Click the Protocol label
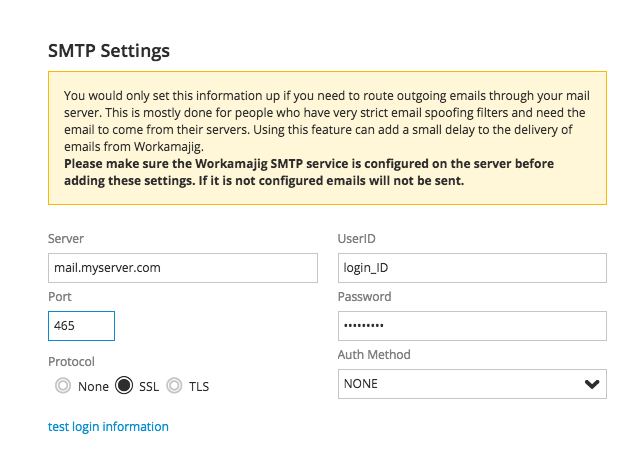 tap(71, 361)
